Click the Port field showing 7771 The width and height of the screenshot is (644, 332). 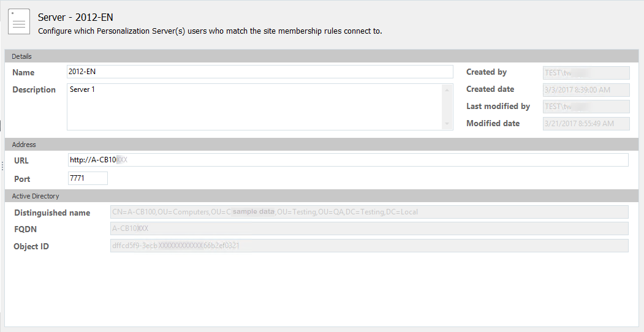[x=88, y=178]
